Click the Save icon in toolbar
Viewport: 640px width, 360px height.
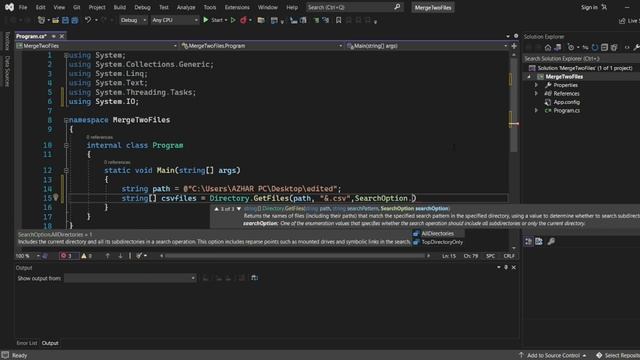point(65,20)
